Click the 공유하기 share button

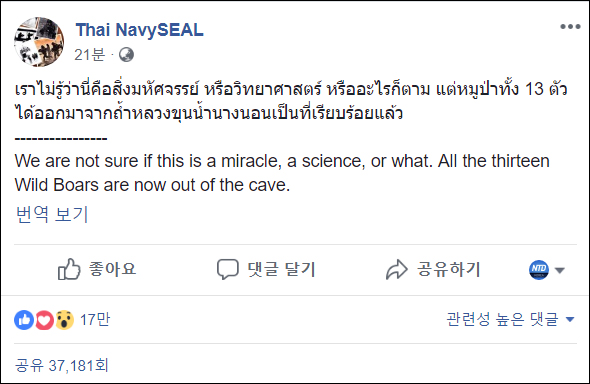click(x=449, y=269)
